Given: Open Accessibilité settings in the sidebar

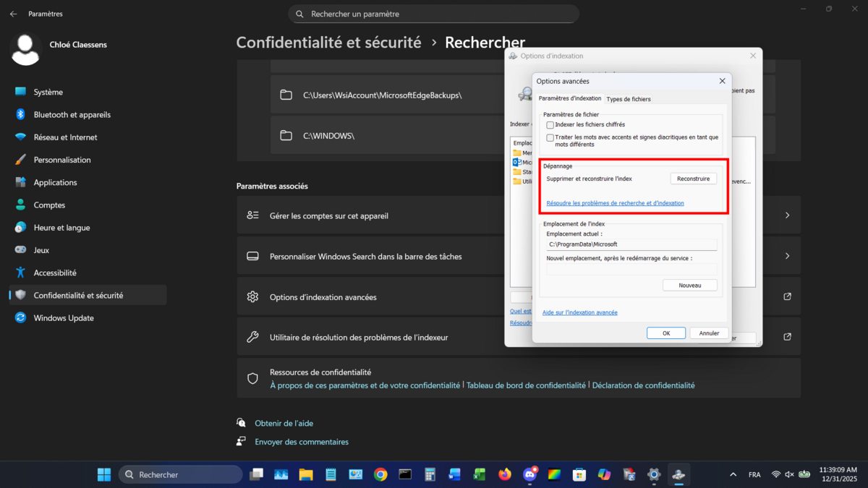Looking at the screenshot, I should coord(55,273).
